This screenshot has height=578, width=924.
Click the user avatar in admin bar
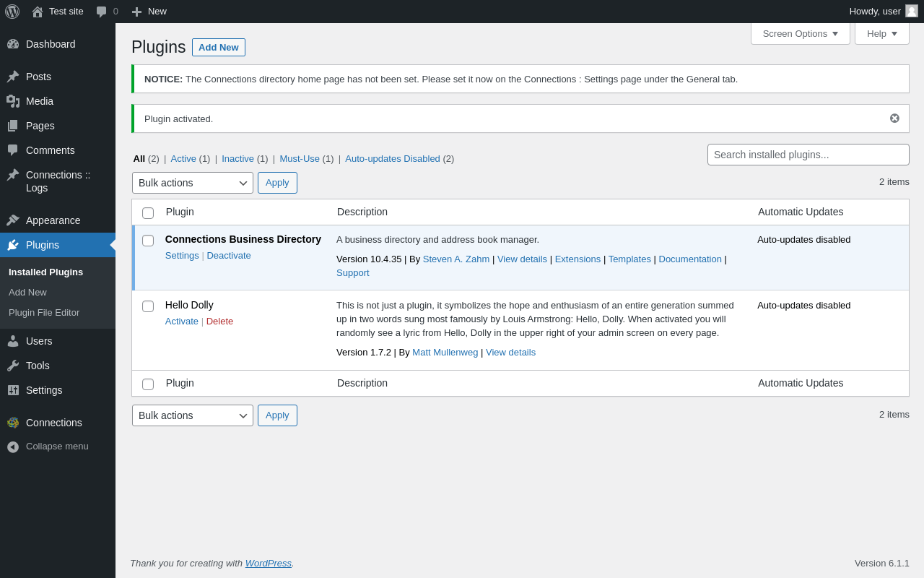pyautogui.click(x=912, y=11)
